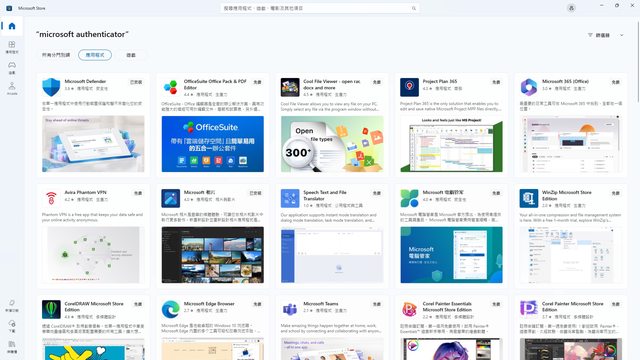640x360 pixels.
Task: Select the Apps filter chip
Action: click(x=95, y=55)
